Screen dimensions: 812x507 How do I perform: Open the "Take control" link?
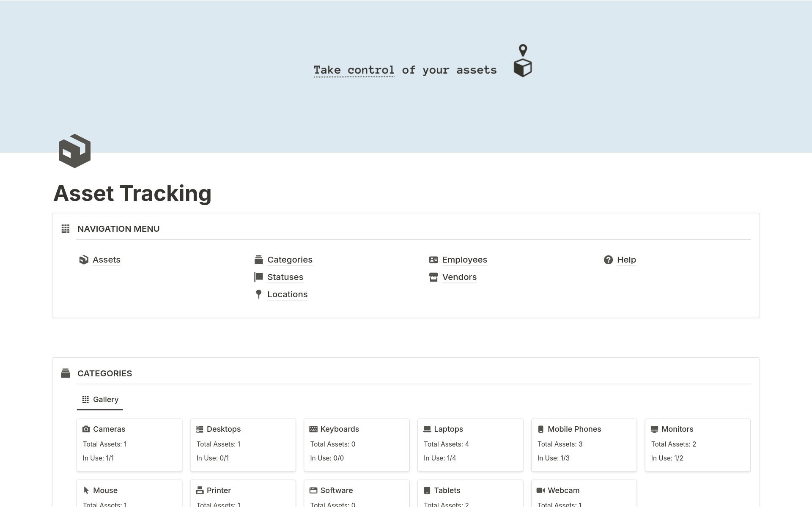click(354, 70)
